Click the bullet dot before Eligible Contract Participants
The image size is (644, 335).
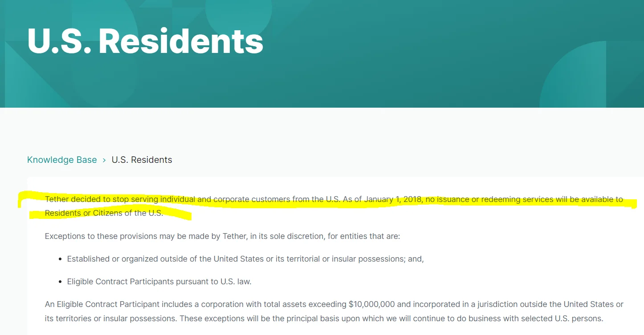click(x=60, y=282)
